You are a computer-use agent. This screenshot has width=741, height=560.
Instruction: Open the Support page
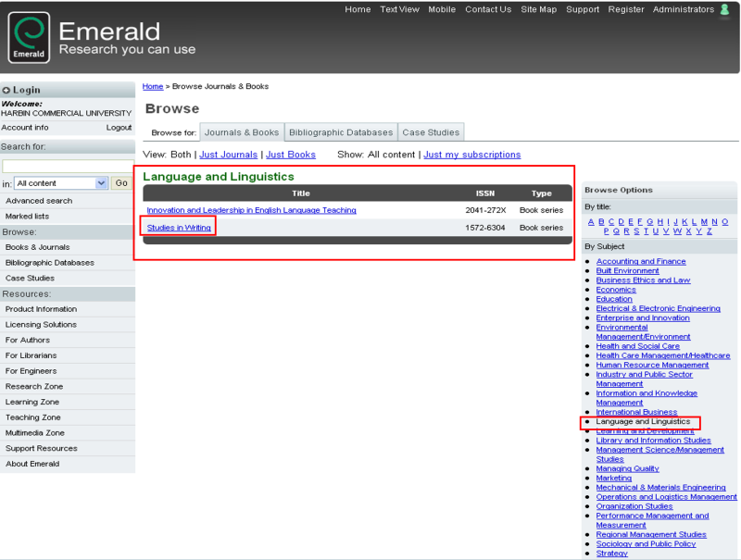583,9
